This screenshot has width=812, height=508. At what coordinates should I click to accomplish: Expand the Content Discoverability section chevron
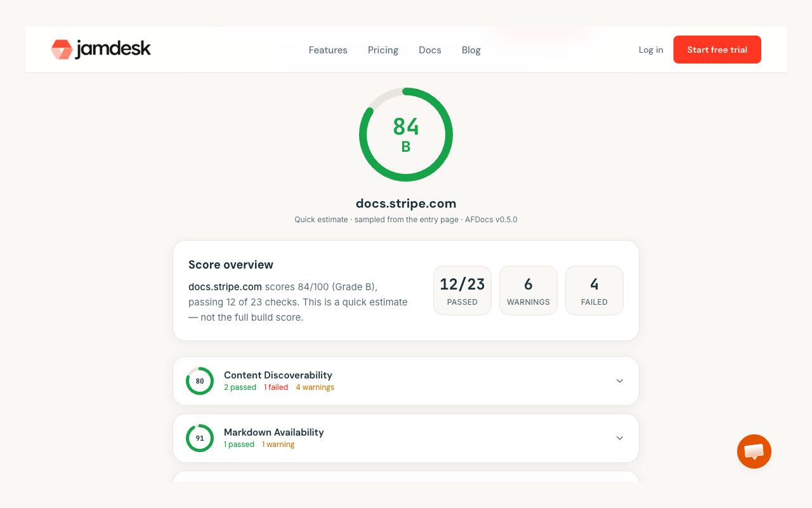click(620, 381)
